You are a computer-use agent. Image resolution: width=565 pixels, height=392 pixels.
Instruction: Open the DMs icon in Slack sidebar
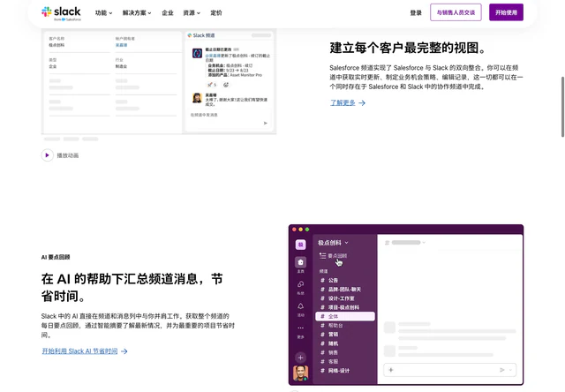click(x=300, y=284)
